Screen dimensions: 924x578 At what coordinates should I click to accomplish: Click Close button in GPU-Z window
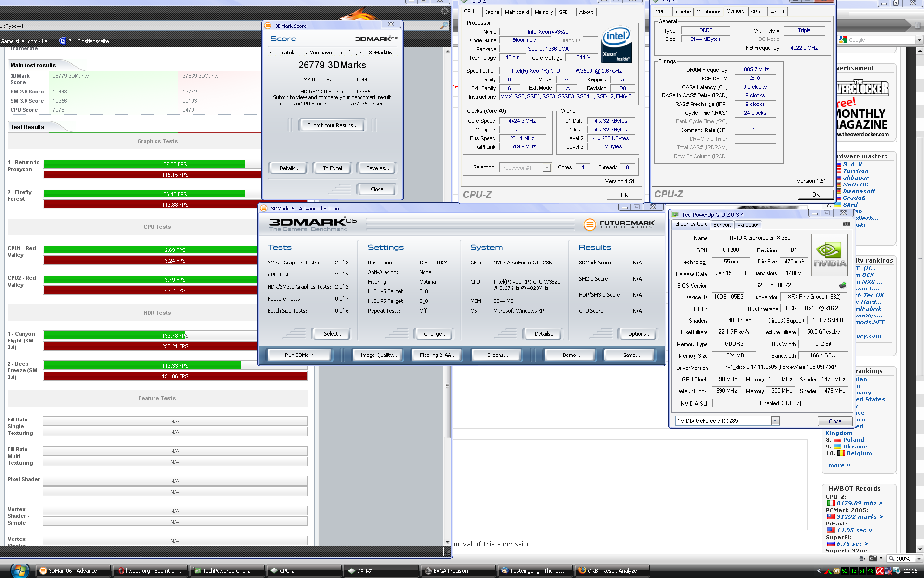(x=835, y=421)
